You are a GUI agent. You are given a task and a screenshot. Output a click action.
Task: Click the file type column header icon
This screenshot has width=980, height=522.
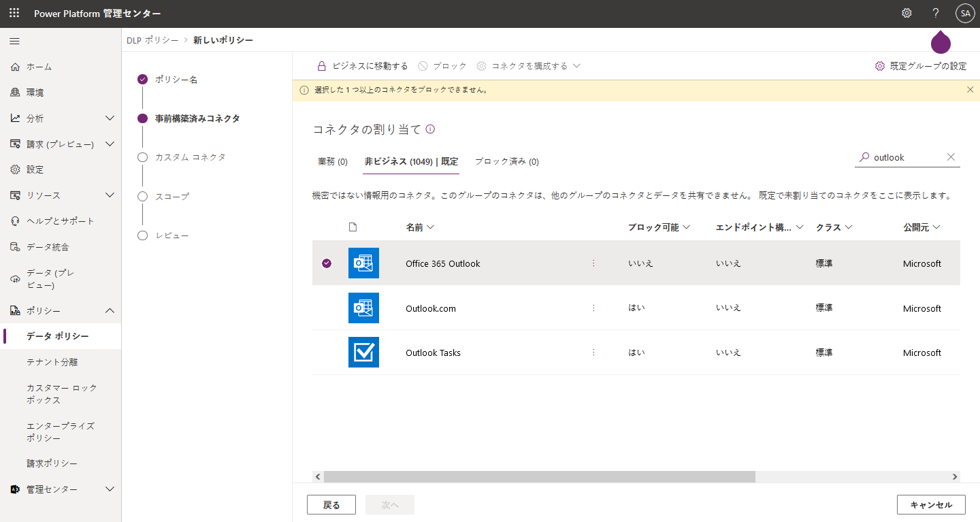pos(353,227)
